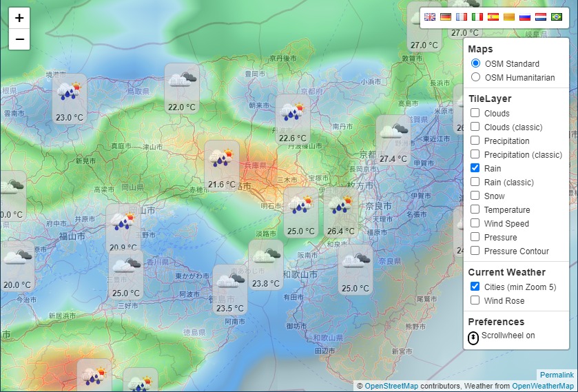Click the 淡路市 city label

(x=266, y=234)
